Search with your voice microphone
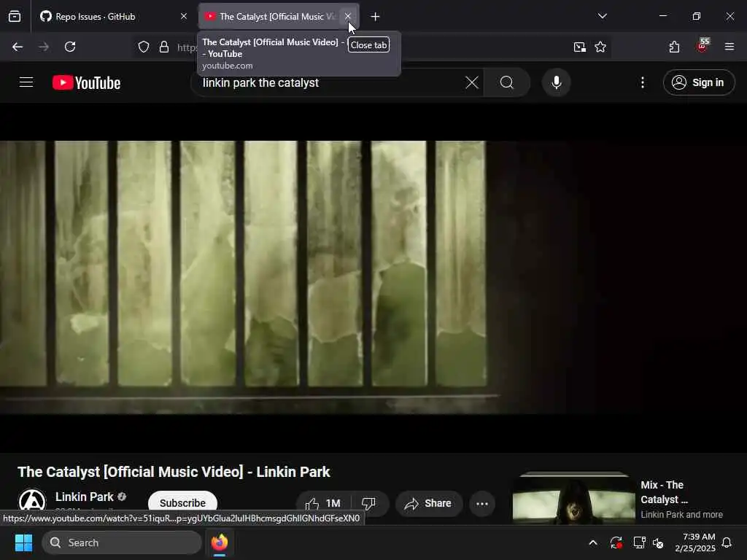Image resolution: width=747 pixels, height=560 pixels. tap(557, 83)
